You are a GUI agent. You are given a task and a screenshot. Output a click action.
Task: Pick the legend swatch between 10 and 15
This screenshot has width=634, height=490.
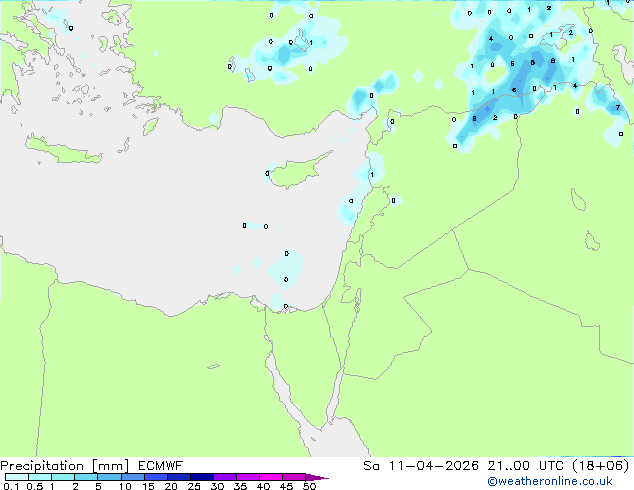[132, 477]
